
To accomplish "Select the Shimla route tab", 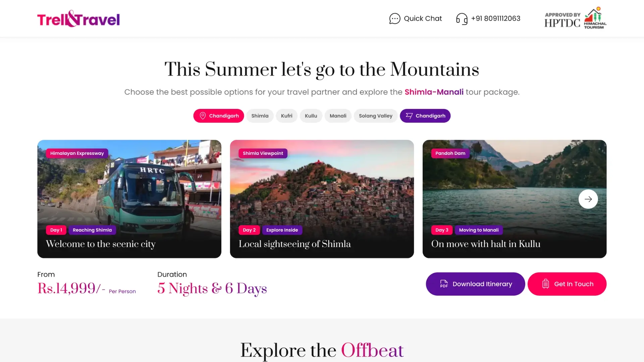I will click(260, 116).
